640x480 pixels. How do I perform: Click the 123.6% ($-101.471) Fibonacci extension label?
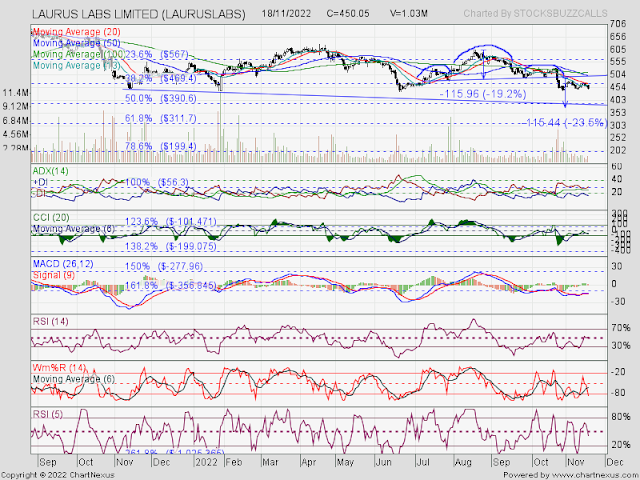pyautogui.click(x=171, y=222)
